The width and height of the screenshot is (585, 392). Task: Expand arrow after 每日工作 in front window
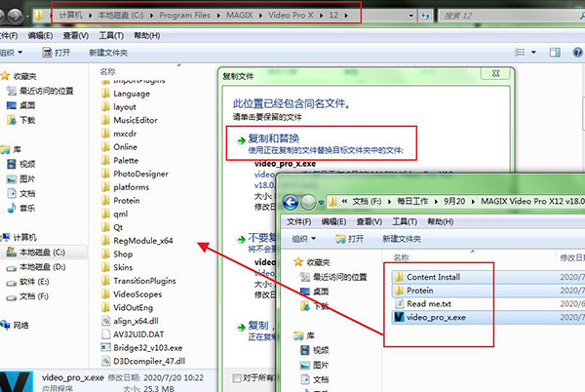pos(436,202)
